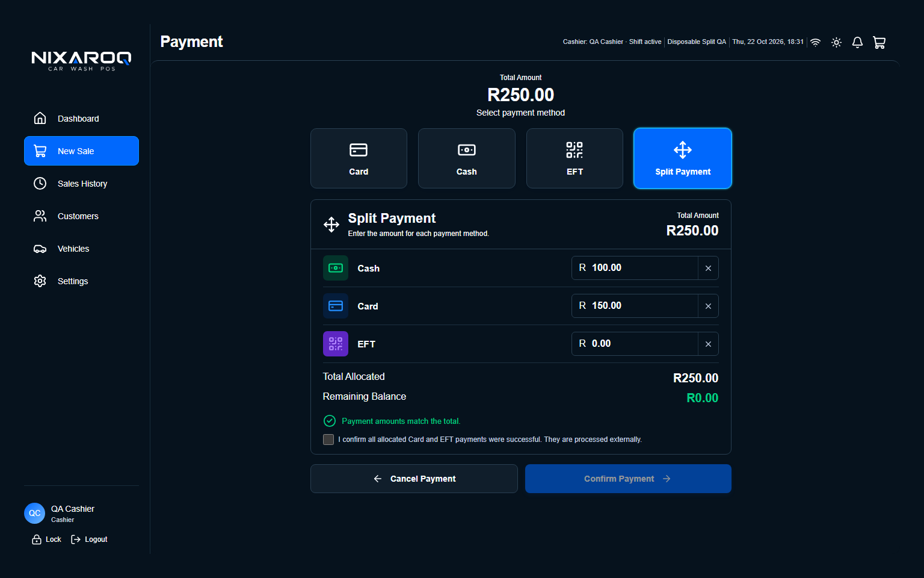Click the Split Payment panel header icon
Screen dimensions: 924x578
pos(331,225)
